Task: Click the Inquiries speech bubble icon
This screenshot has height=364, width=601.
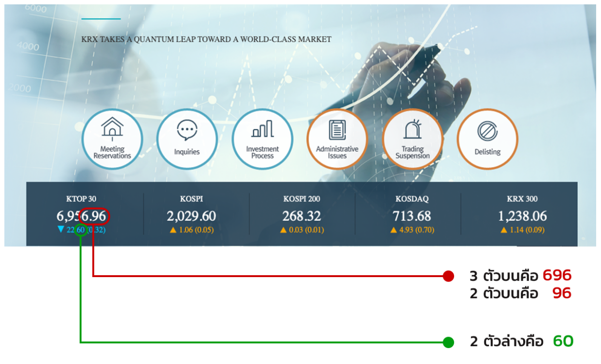Action: click(x=187, y=130)
